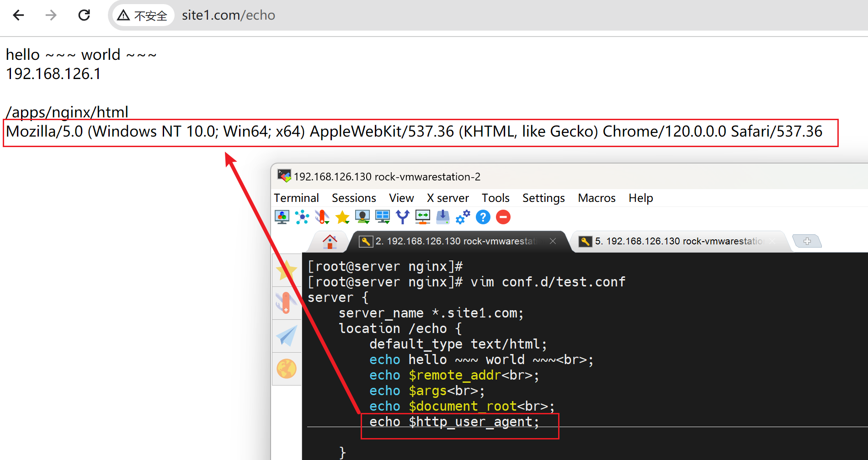
Task: Open the X server menu
Action: tap(447, 198)
